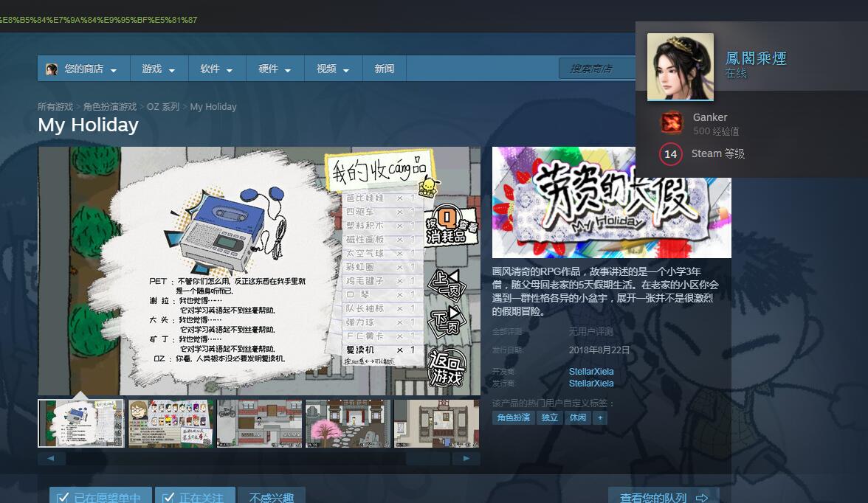Select the third thumbnail with street scene
This screenshot has width=868, height=503.
coord(260,423)
